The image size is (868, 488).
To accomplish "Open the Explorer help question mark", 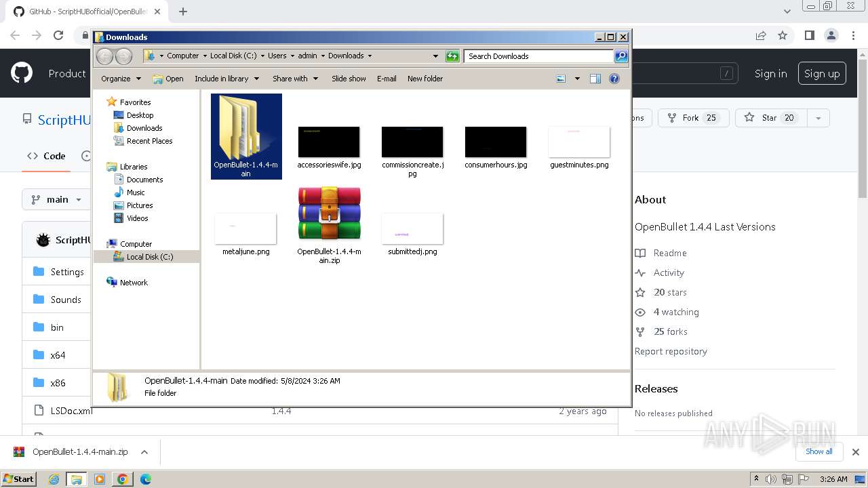I will (x=614, y=79).
